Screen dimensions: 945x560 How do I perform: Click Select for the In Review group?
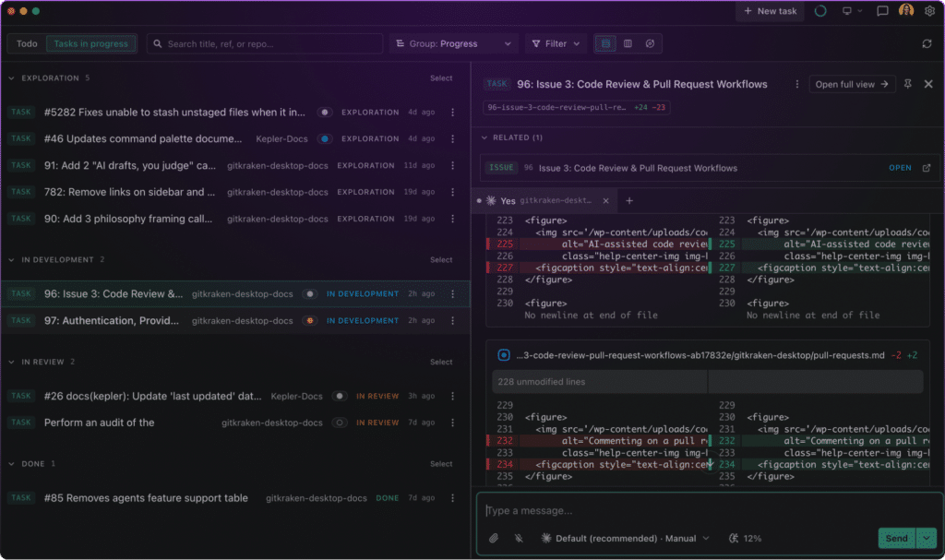[x=441, y=363]
